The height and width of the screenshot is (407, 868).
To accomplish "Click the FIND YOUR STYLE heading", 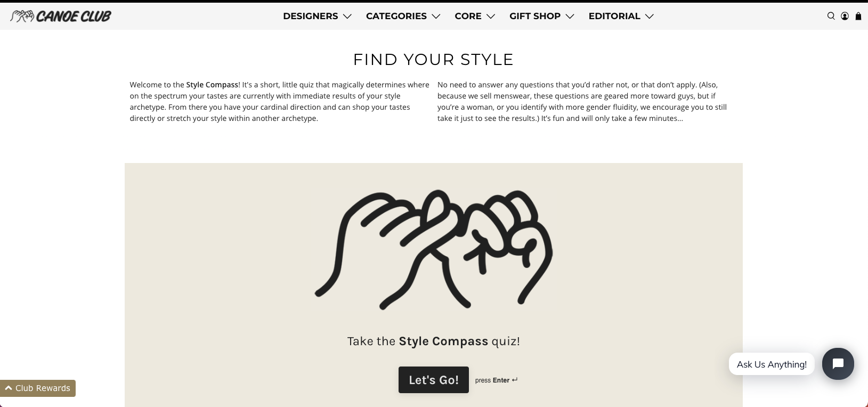I will coord(433,60).
